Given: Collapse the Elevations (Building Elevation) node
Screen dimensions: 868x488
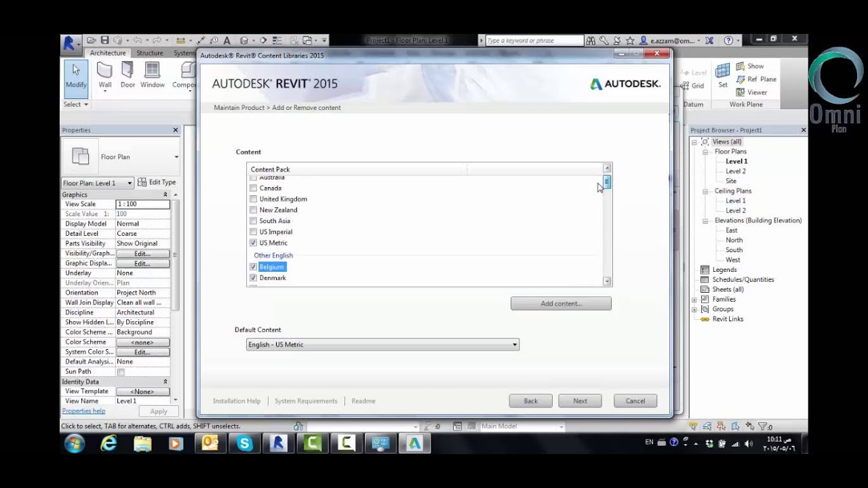Looking at the screenshot, I should pos(705,220).
